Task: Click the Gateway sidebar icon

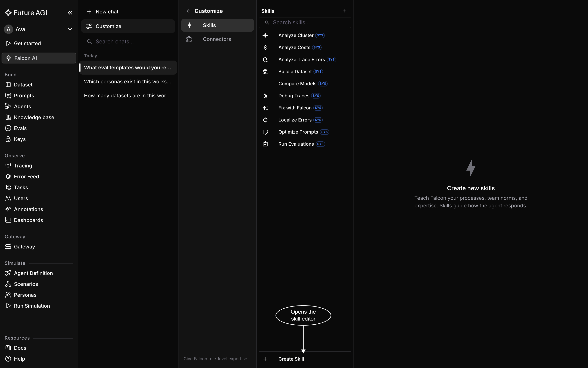Action: 8,247
